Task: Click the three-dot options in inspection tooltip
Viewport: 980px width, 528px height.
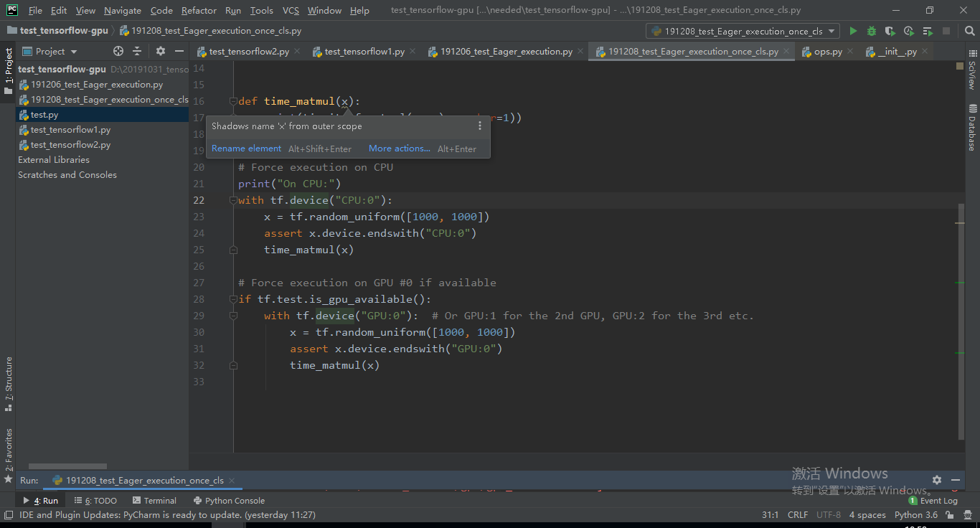Action: [x=480, y=126]
